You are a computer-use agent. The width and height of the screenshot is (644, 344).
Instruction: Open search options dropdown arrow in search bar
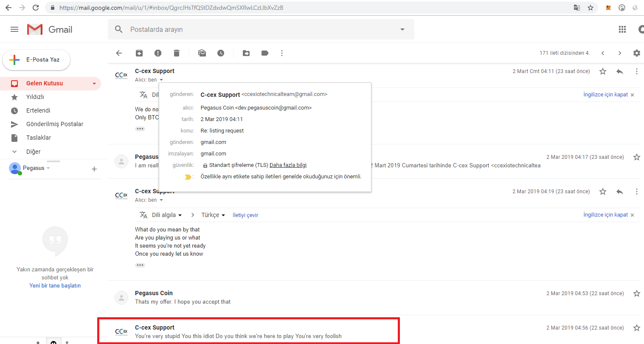click(402, 29)
